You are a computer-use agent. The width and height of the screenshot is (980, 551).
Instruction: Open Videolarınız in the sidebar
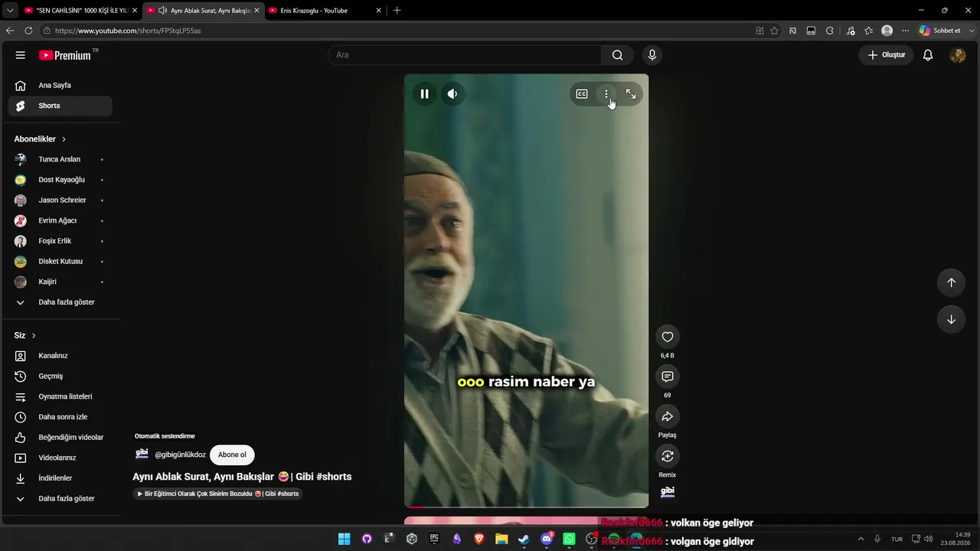60,458
